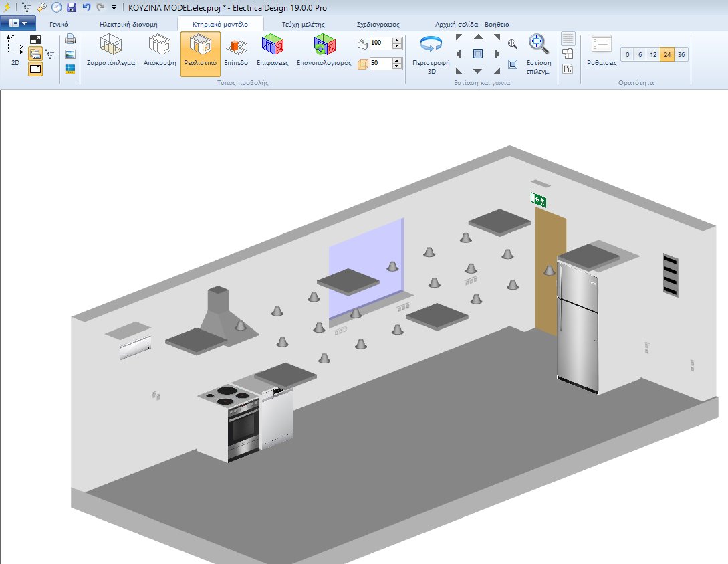The width and height of the screenshot is (728, 564).
Task: Click Εστίαση επιλεγμ. zoom icon
Action: click(x=538, y=52)
